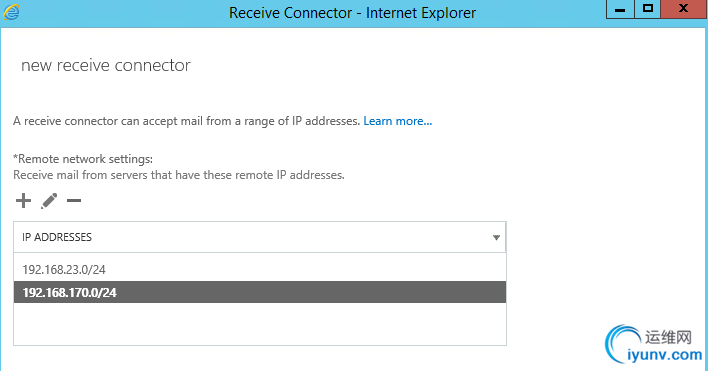Add a new remote IP address
Viewport: 708px width, 371px height.
click(23, 201)
